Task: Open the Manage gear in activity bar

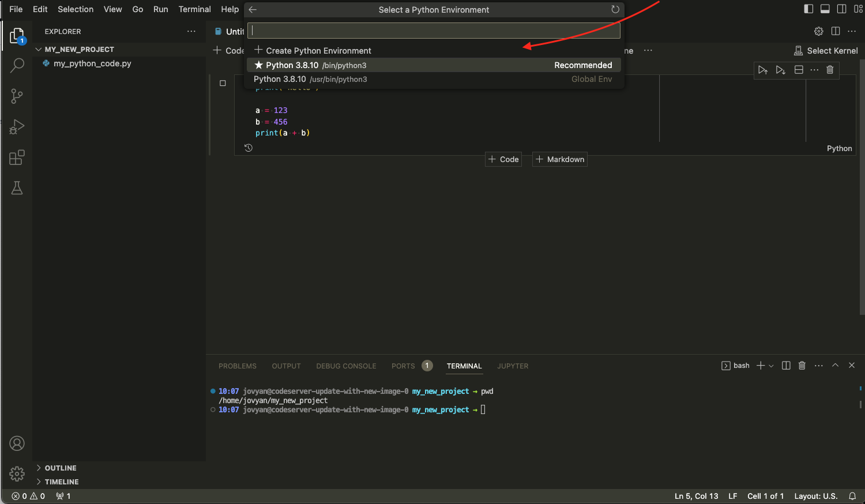Action: (x=17, y=474)
